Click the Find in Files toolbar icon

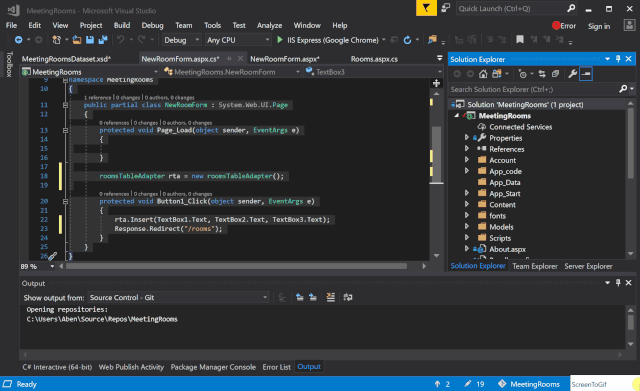432,40
